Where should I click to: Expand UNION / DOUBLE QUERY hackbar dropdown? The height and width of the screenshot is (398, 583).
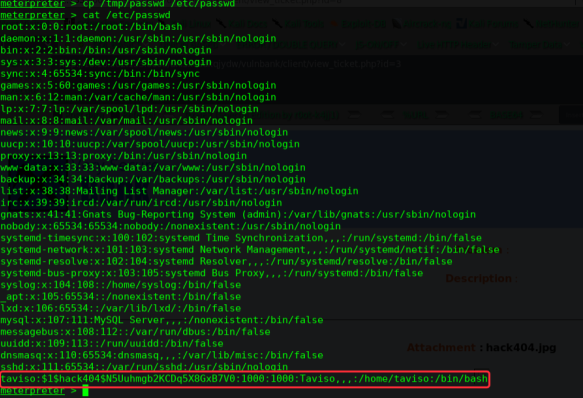click(291, 45)
